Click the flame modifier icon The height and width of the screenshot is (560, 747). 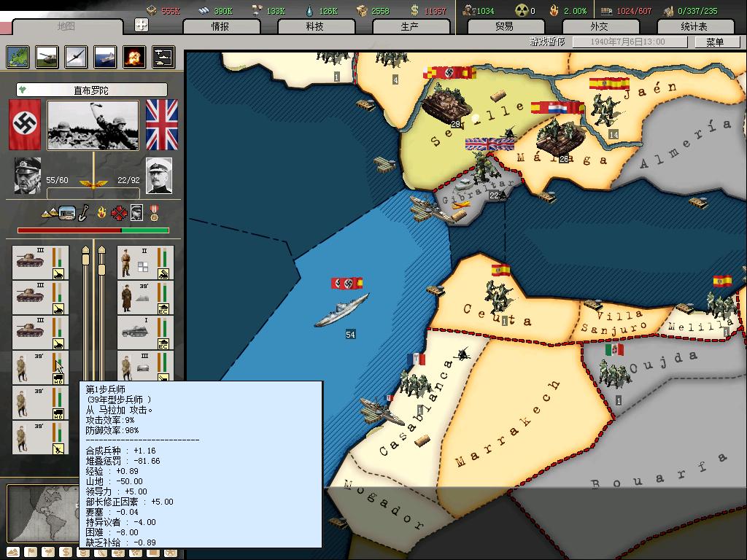click(x=101, y=213)
